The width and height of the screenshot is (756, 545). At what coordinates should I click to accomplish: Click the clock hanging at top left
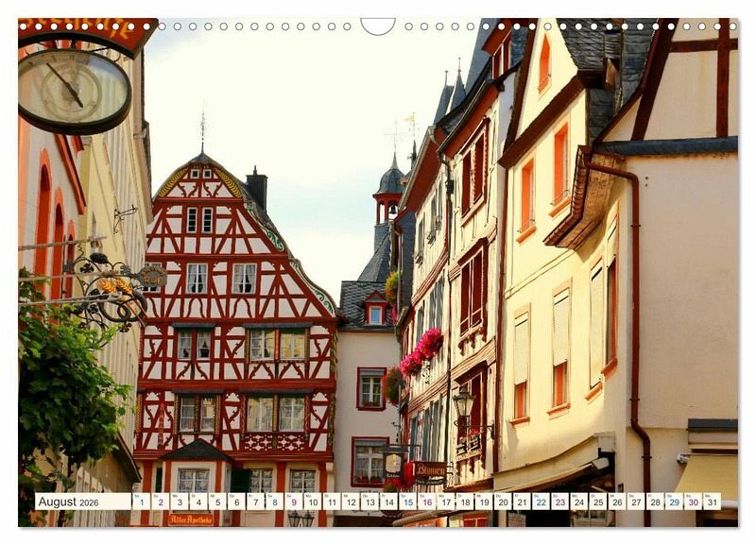click(x=73, y=91)
